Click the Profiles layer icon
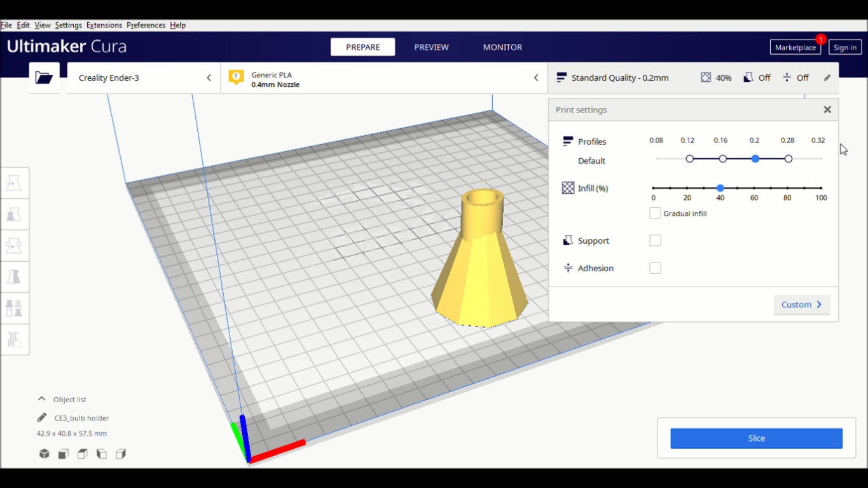This screenshot has width=868, height=488. click(x=568, y=141)
